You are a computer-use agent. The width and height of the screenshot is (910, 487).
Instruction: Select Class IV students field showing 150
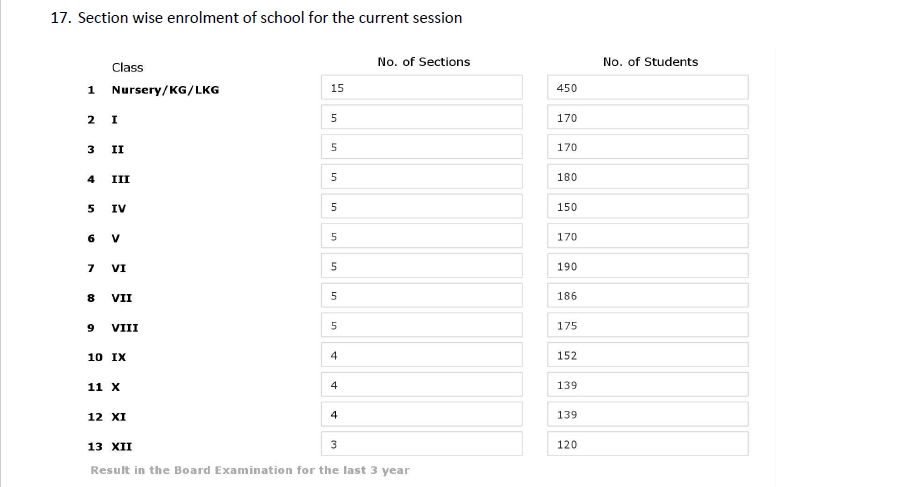648,207
